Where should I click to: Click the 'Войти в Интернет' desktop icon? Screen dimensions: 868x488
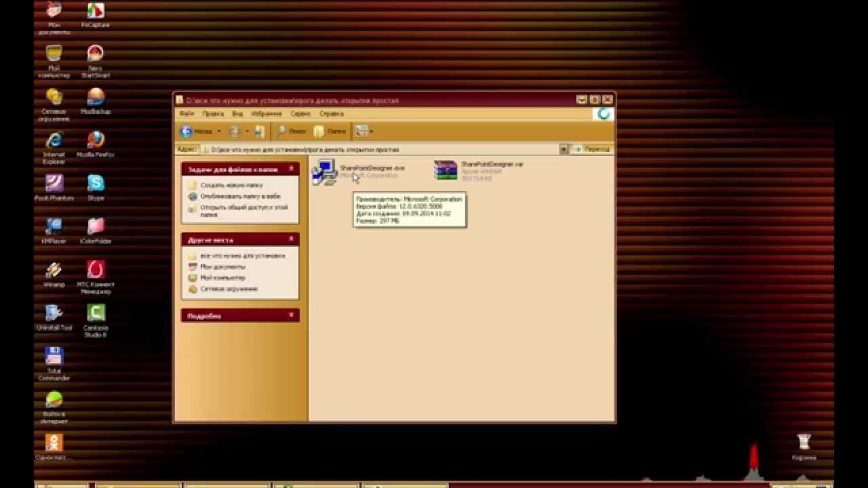pyautogui.click(x=54, y=408)
